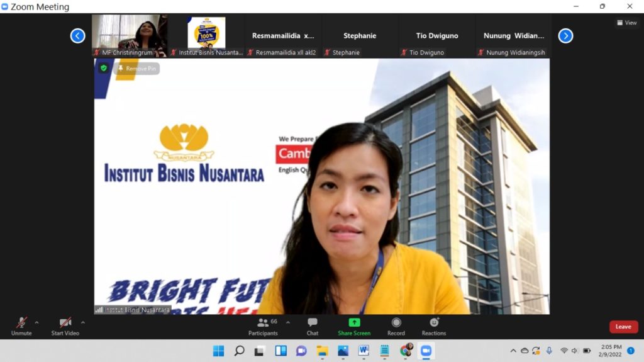The height and width of the screenshot is (362, 644).
Task: Open the Photos app on the taskbar
Action: 343,351
